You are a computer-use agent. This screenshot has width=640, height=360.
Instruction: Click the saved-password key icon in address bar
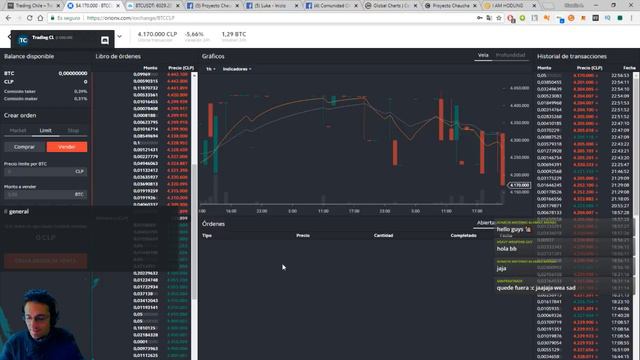point(480,18)
